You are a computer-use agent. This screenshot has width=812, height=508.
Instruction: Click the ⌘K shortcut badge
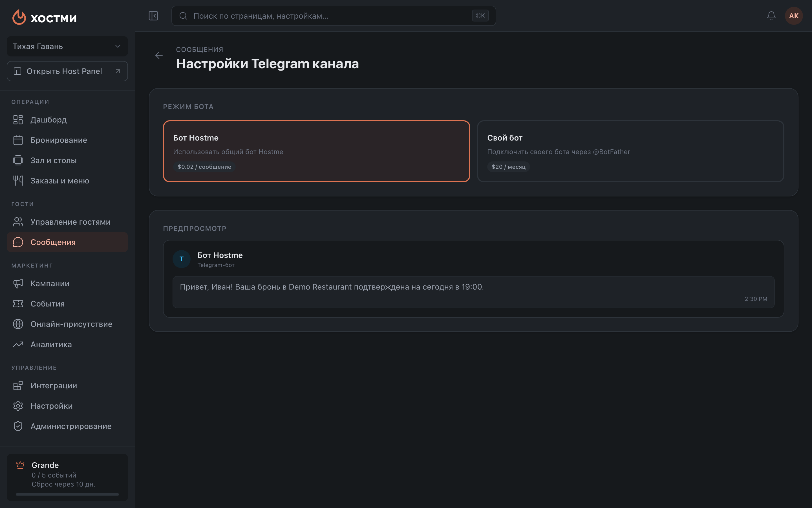(x=480, y=16)
